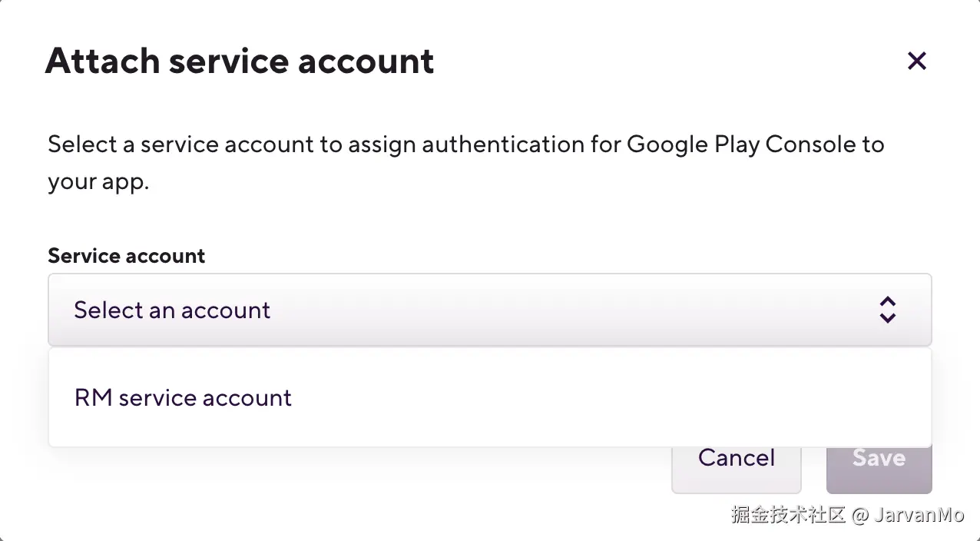Choose RM service account from the list

tap(183, 397)
